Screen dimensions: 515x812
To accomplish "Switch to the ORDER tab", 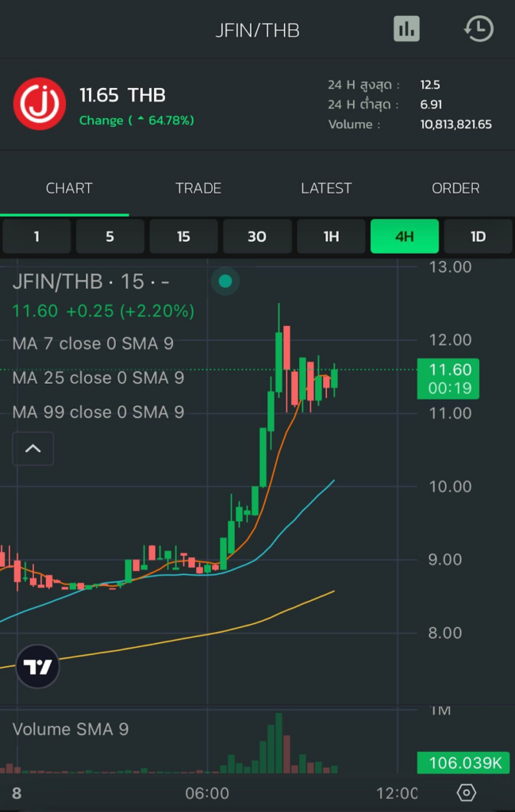I will pos(455,188).
